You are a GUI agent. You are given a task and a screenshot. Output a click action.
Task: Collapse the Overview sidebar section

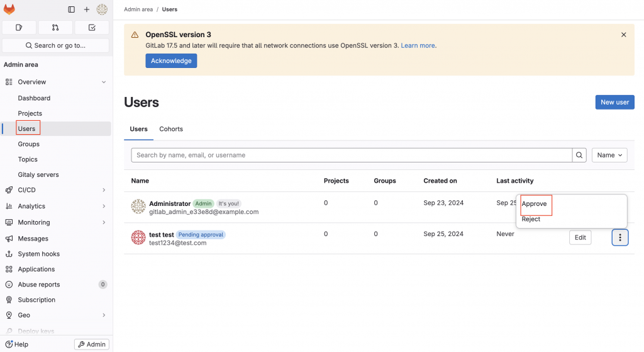coord(104,82)
